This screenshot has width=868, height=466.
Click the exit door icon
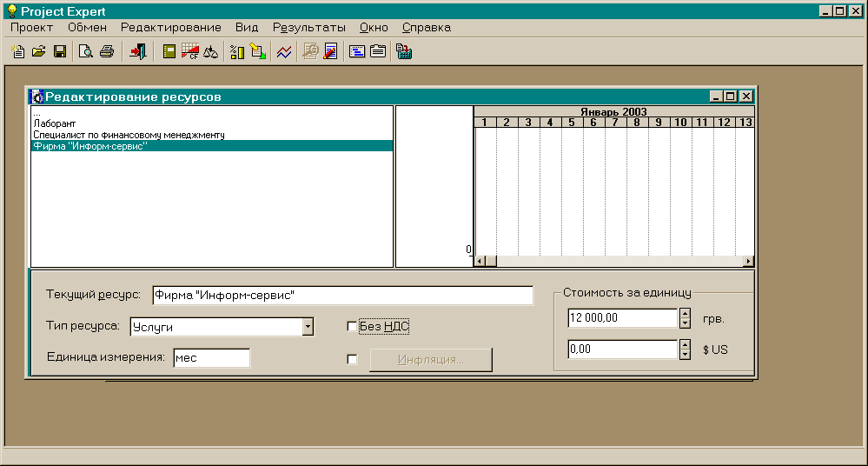(x=137, y=52)
